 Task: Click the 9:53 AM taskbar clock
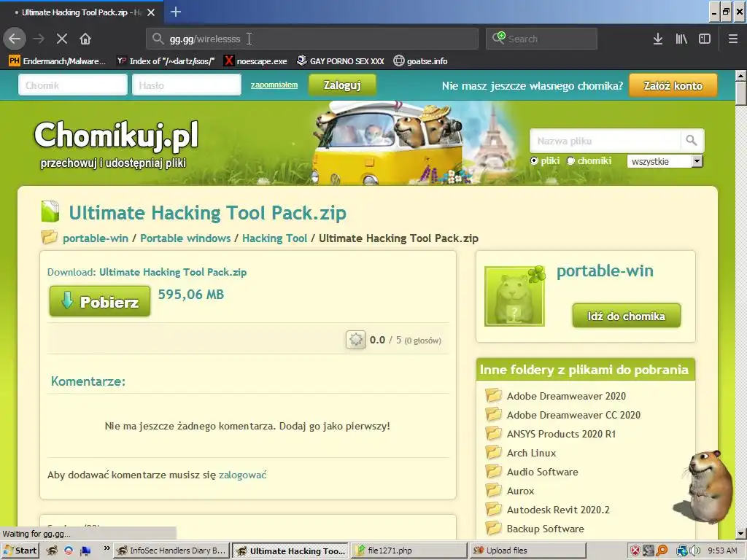[722, 551]
